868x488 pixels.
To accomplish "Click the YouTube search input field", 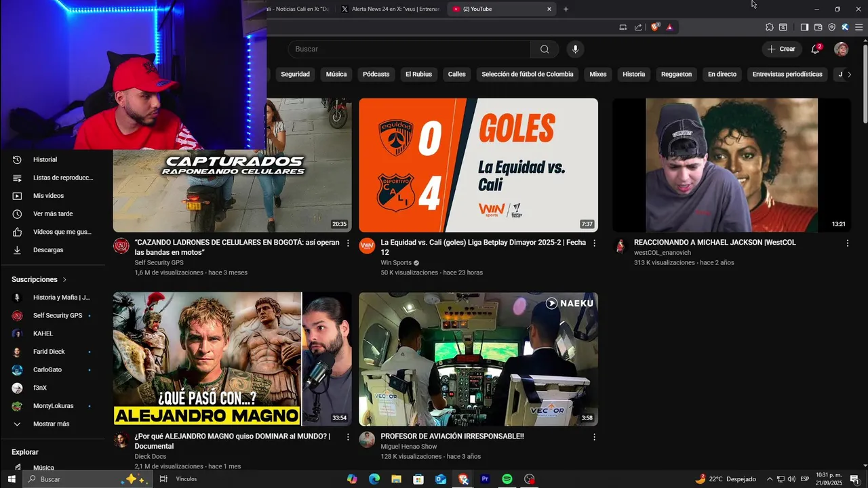I will coord(409,49).
